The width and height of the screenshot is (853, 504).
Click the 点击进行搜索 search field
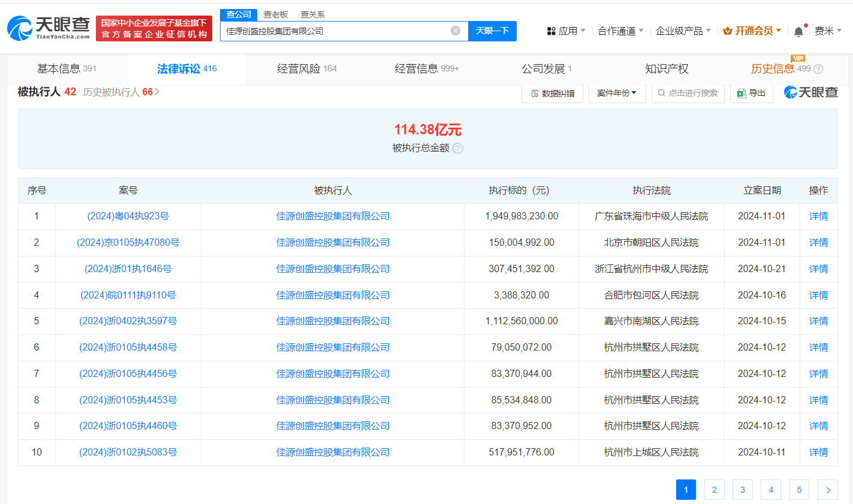(688, 93)
